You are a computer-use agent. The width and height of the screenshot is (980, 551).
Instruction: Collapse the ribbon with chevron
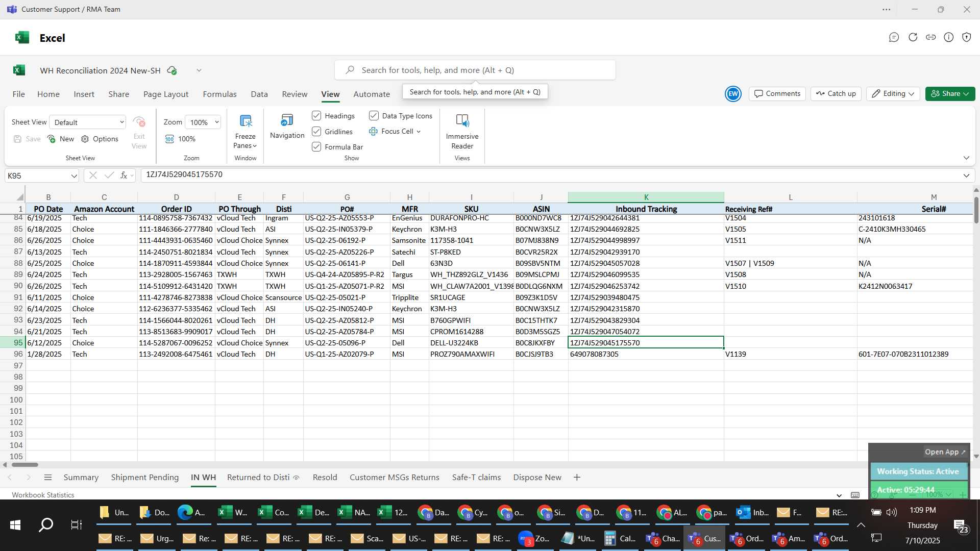[x=966, y=158]
